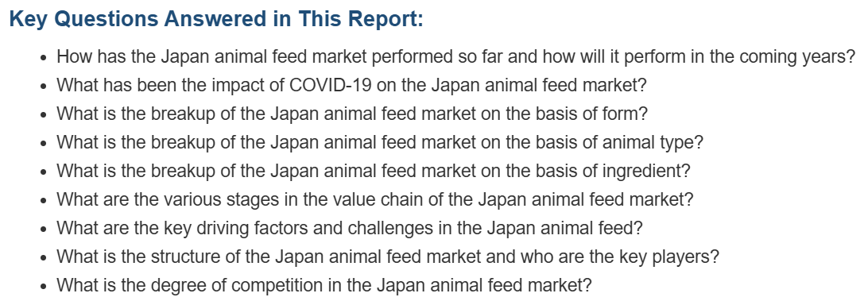This screenshot has width=868, height=301.
Task: Select the breakup by animal type question
Action: tap(380, 143)
